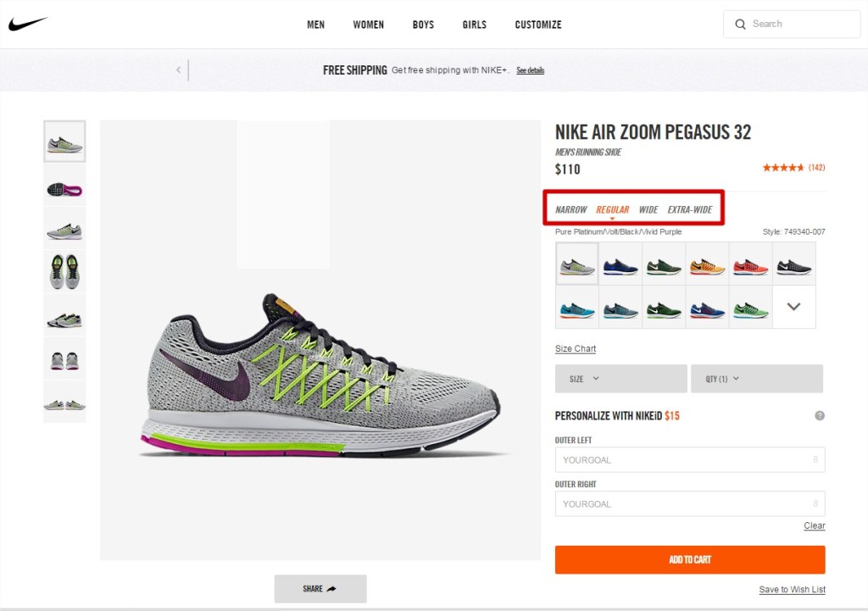View the shoe sole thumbnail image
868x611 pixels.
[64, 190]
